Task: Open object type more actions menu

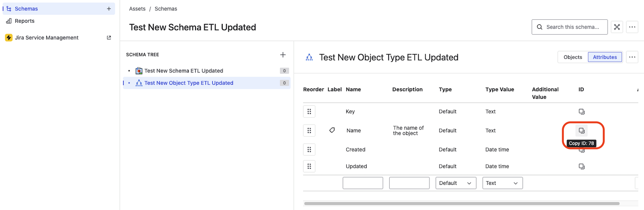Action: click(x=632, y=57)
